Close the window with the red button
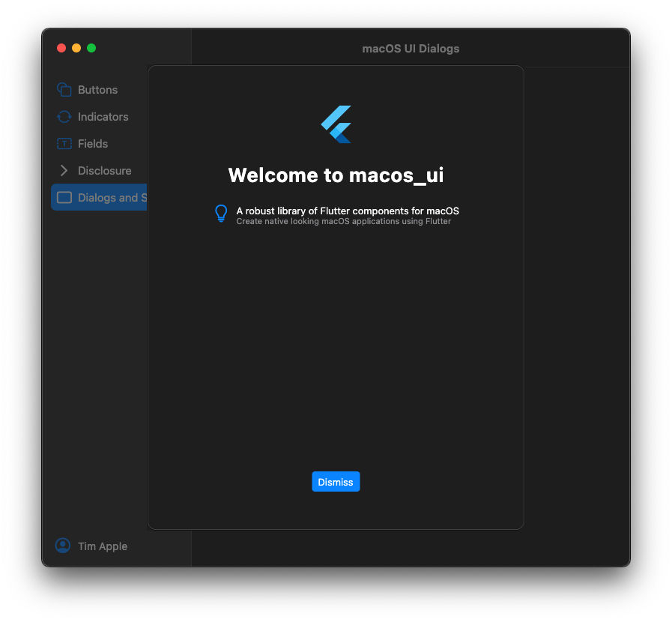The width and height of the screenshot is (672, 622). click(x=61, y=48)
